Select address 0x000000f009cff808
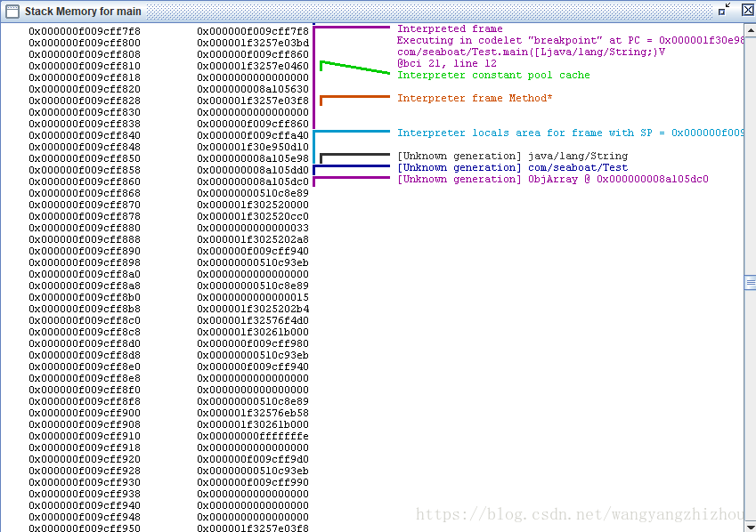The width and height of the screenshot is (756, 532). point(85,54)
